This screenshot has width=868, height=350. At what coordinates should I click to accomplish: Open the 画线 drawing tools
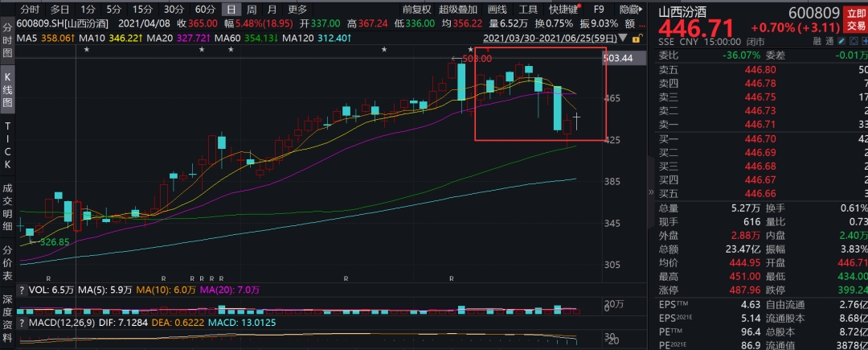[x=497, y=9]
